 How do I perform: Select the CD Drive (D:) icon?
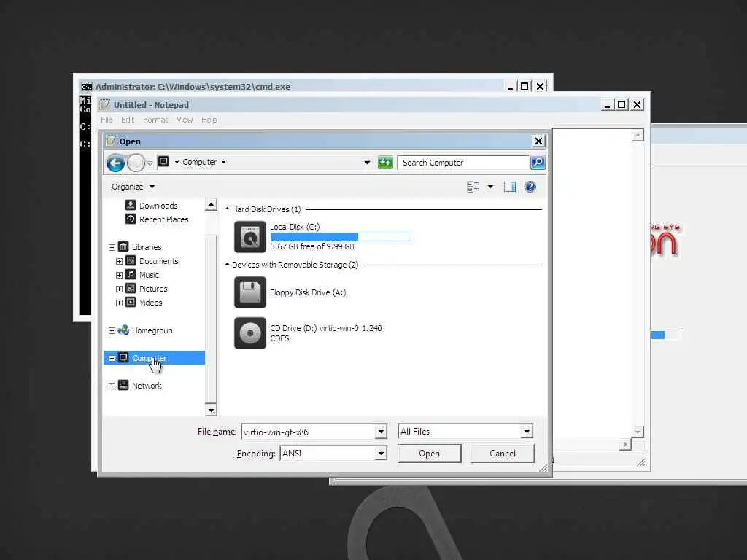[x=250, y=333]
